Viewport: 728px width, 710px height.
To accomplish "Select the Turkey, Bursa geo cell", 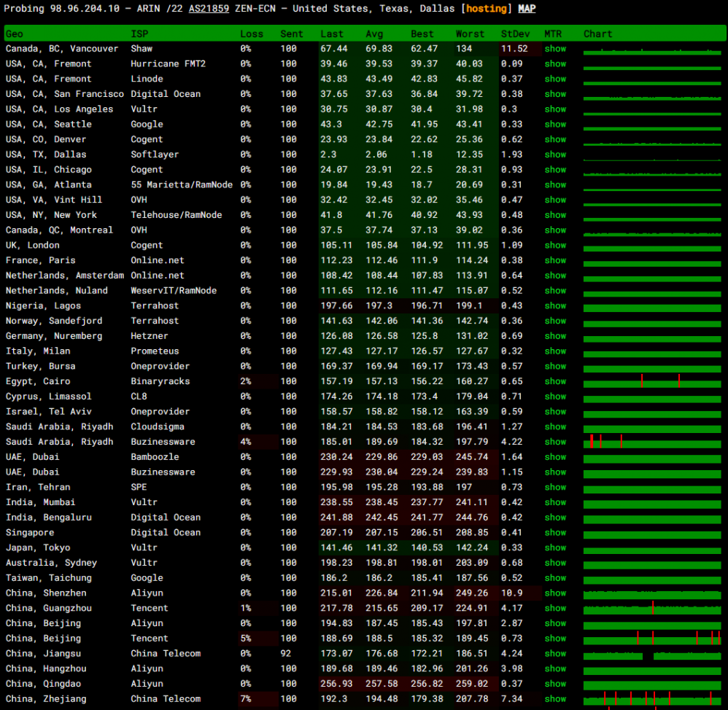I will coord(40,366).
